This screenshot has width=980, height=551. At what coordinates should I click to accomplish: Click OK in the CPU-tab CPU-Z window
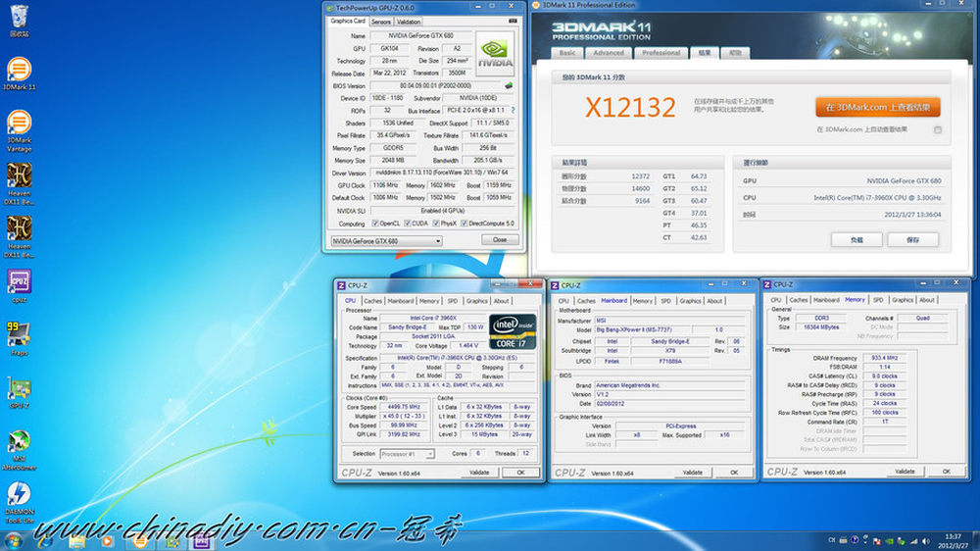pyautogui.click(x=520, y=473)
